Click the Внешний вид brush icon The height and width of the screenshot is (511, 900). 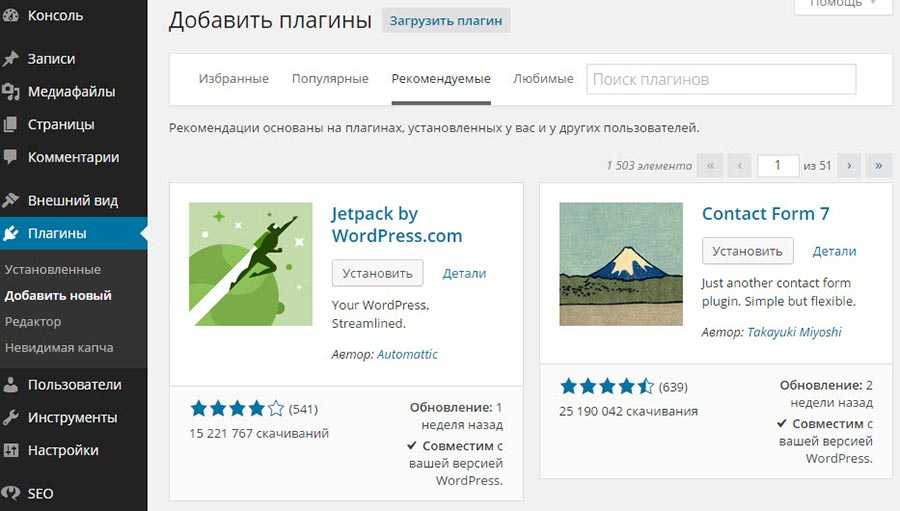click(11, 200)
